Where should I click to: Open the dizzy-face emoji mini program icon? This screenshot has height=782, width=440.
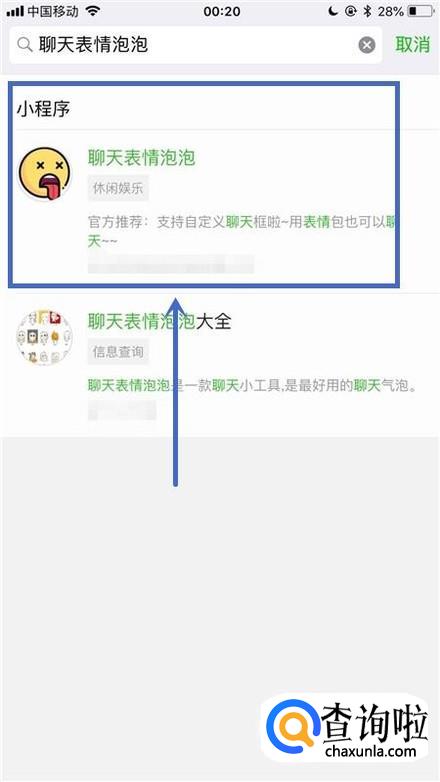point(44,173)
